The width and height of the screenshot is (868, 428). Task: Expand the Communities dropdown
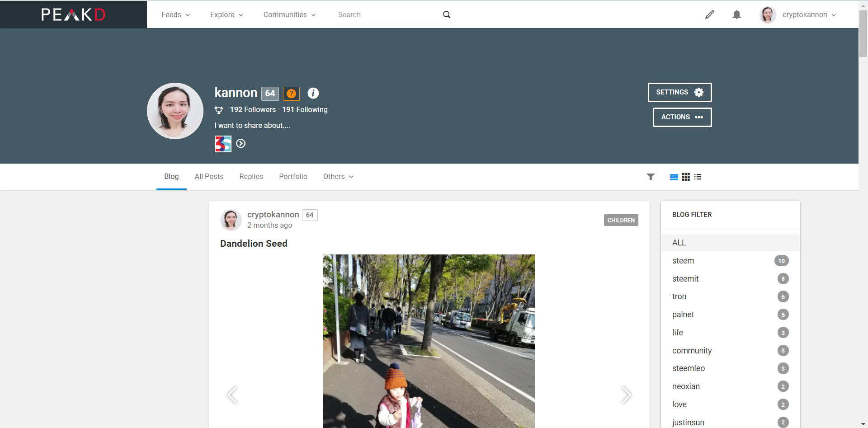pyautogui.click(x=290, y=14)
